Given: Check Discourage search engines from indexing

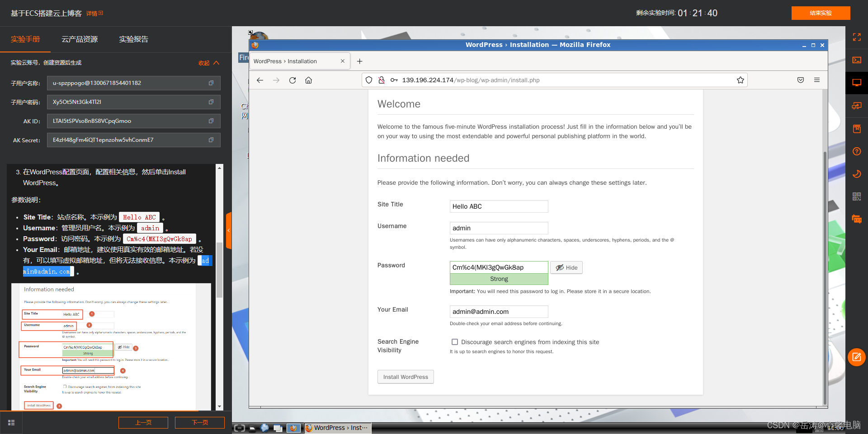Looking at the screenshot, I should [x=455, y=342].
